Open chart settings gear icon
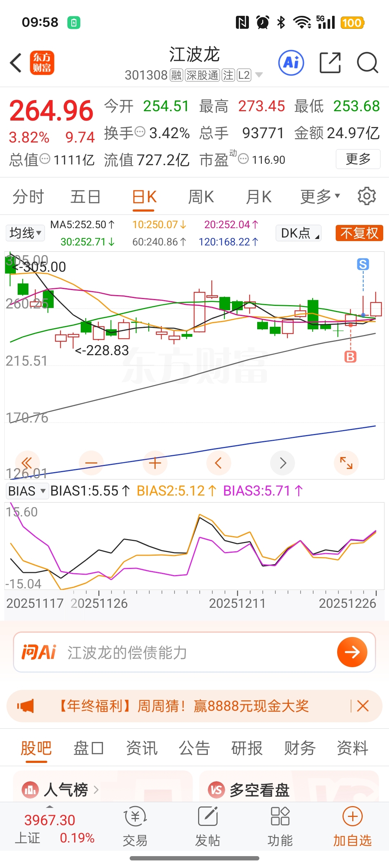The width and height of the screenshot is (389, 868). [x=367, y=196]
